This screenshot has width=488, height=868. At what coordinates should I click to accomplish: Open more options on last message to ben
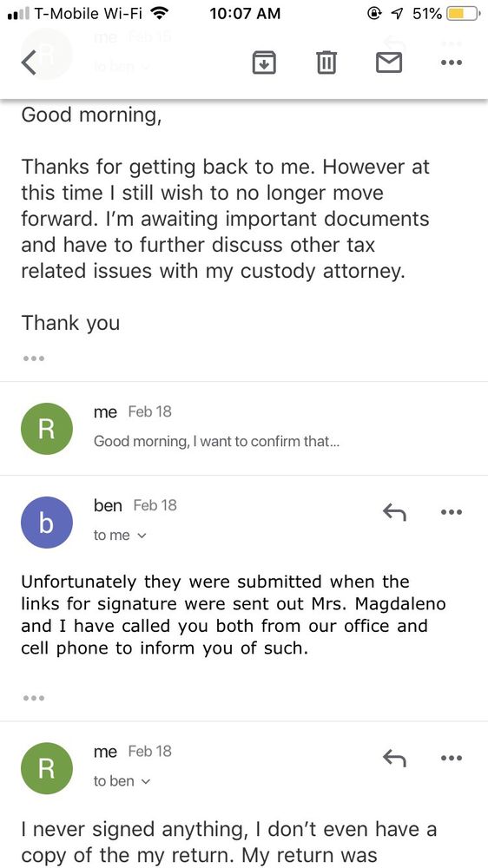click(452, 759)
